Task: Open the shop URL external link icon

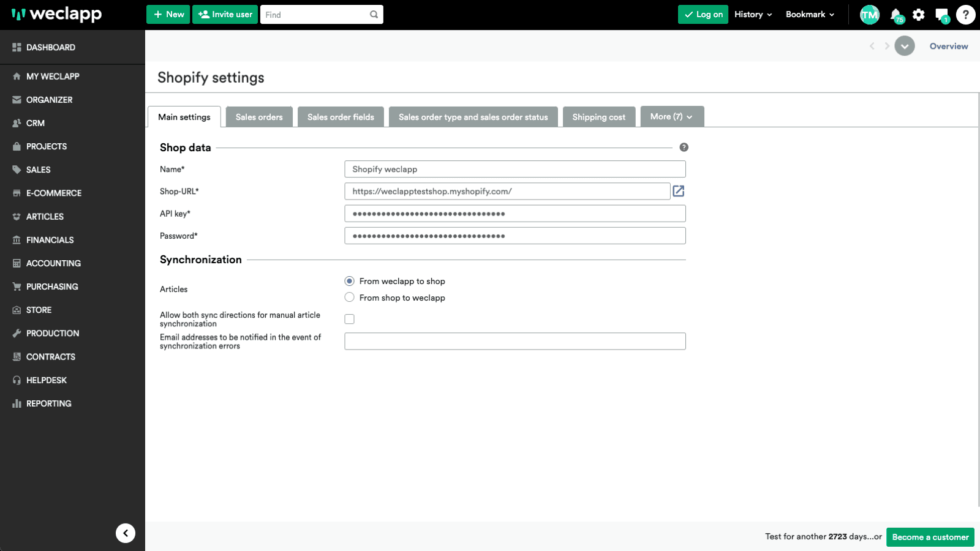Action: [678, 192]
